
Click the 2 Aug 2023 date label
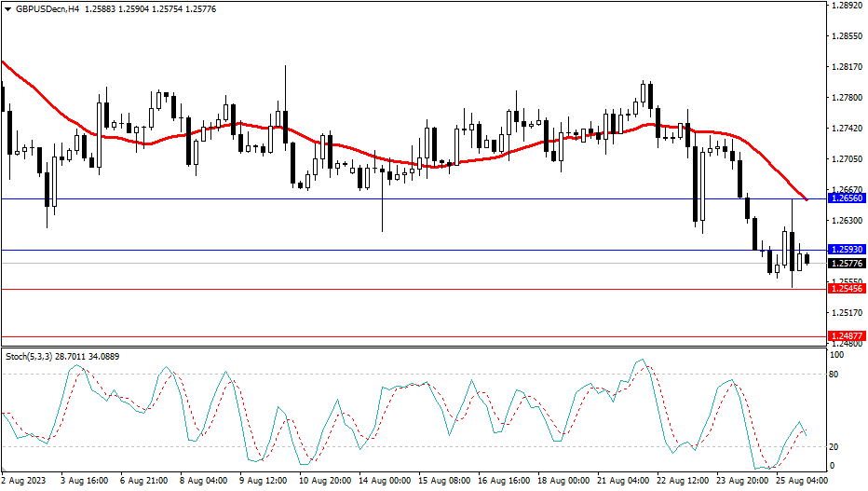22,481
